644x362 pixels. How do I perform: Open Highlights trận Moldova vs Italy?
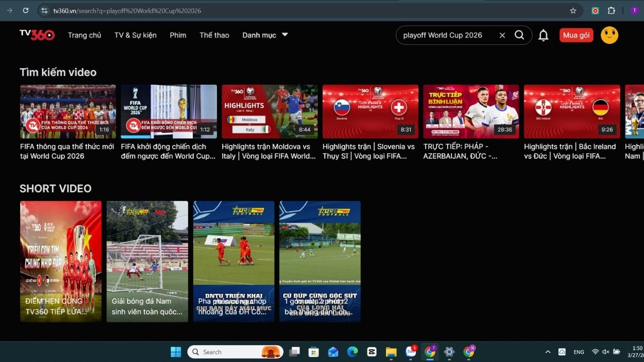269,111
